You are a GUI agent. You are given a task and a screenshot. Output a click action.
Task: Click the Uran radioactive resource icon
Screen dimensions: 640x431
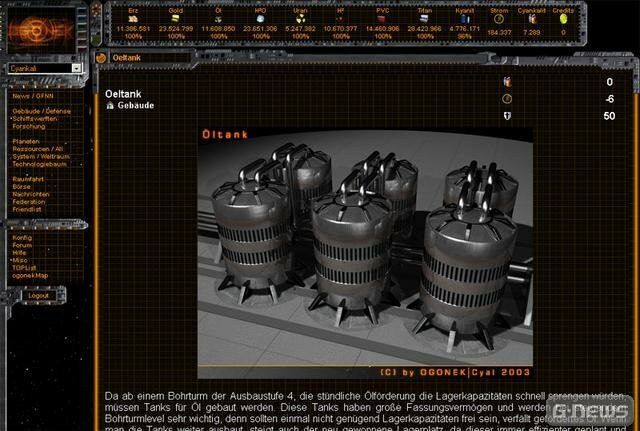[x=301, y=19]
